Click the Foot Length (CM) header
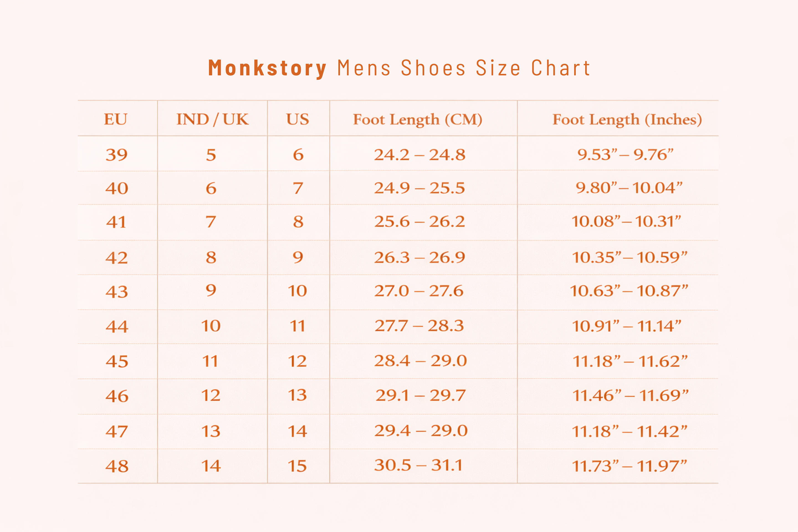The width and height of the screenshot is (798, 532). click(x=418, y=120)
